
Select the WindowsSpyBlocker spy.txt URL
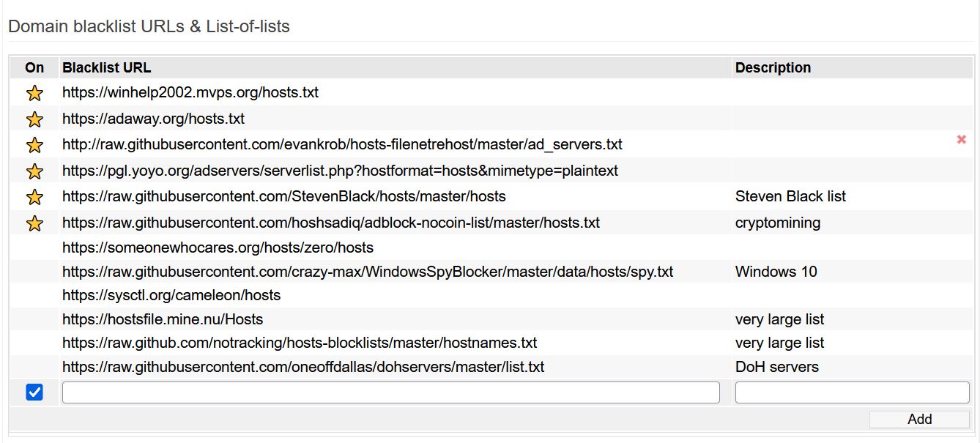[x=367, y=272]
